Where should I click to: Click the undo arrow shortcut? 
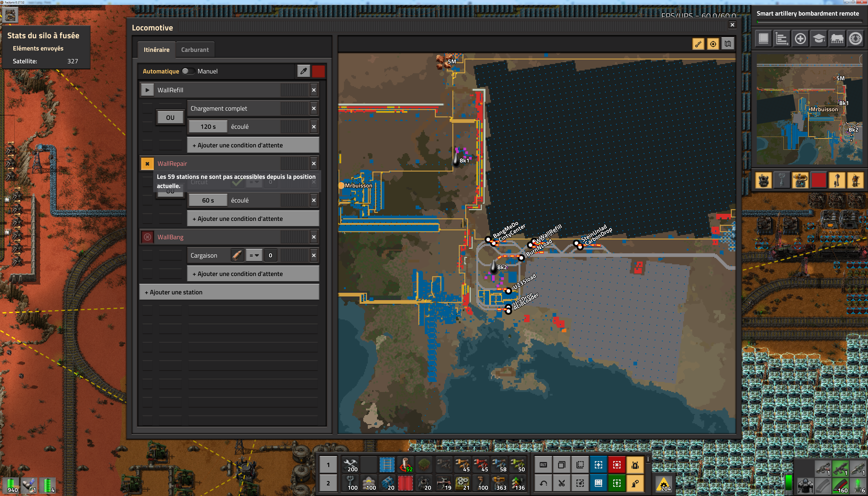pyautogui.click(x=543, y=483)
